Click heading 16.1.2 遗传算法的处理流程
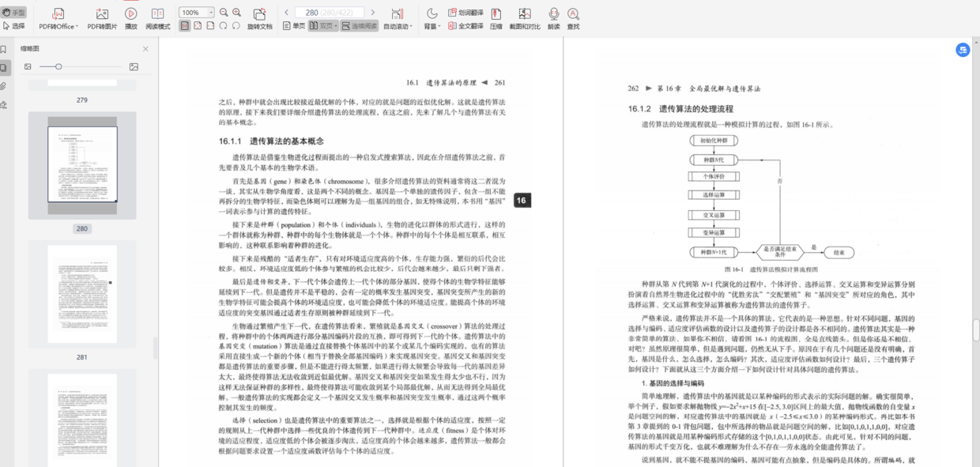The image size is (980, 467). coord(681,108)
